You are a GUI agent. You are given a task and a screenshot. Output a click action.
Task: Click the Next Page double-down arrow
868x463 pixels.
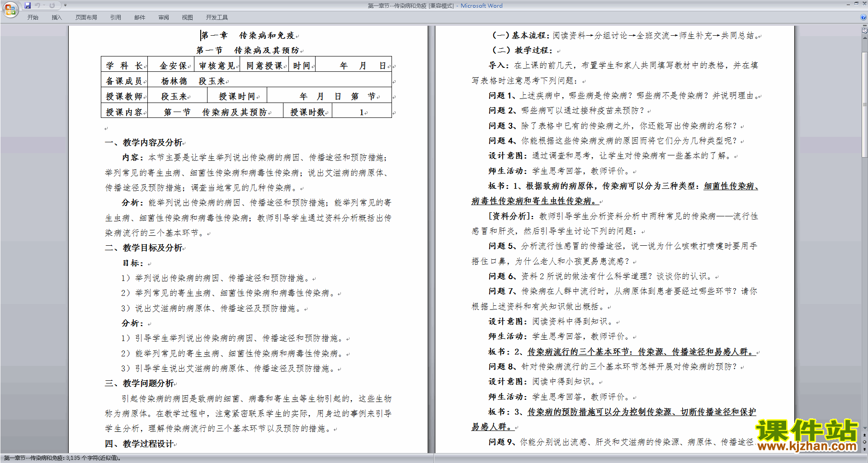tap(865, 449)
